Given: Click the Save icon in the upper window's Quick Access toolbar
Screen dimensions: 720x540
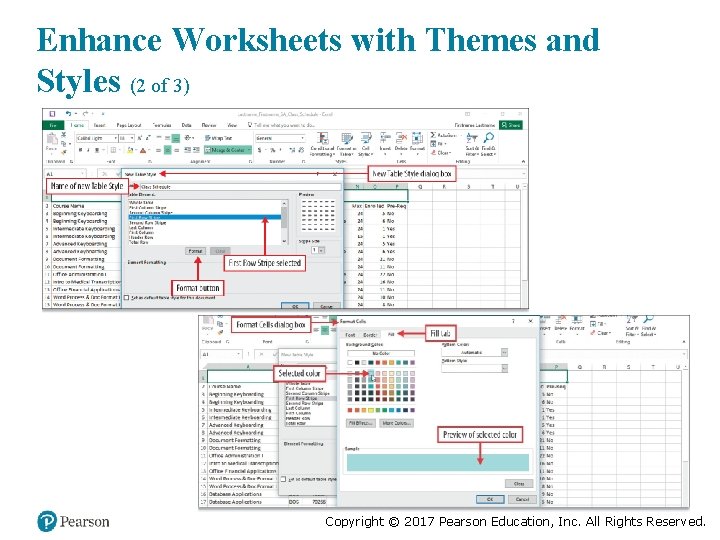Looking at the screenshot, I should coord(52,113).
